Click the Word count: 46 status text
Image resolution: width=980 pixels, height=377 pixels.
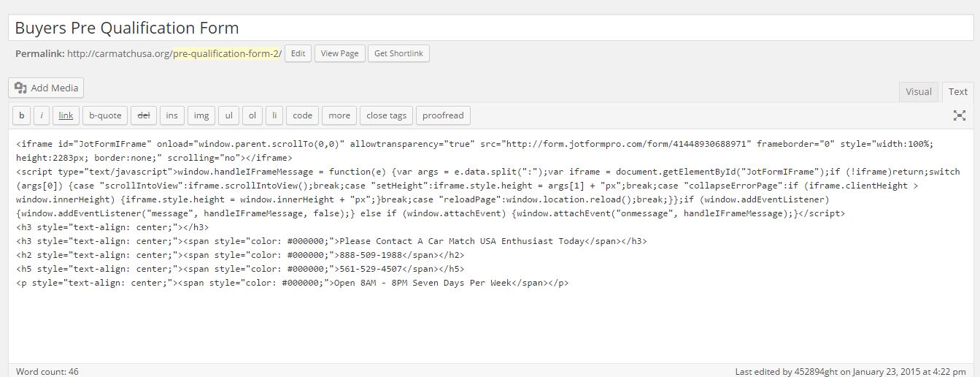click(x=47, y=371)
